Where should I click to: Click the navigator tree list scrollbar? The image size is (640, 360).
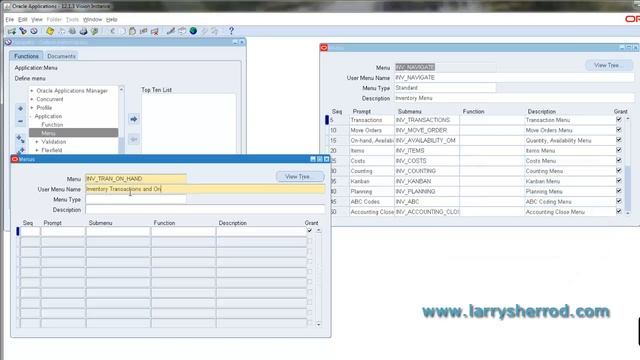(121, 120)
